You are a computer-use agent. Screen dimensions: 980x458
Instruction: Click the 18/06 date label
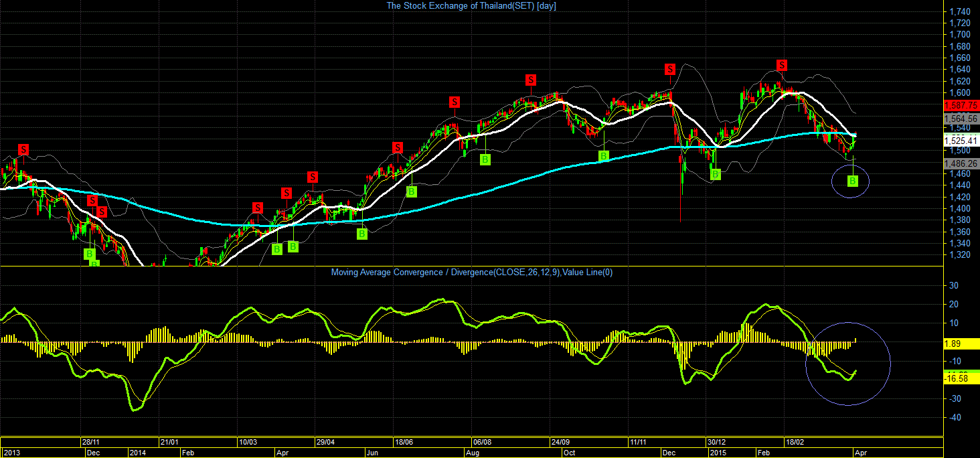click(404, 442)
